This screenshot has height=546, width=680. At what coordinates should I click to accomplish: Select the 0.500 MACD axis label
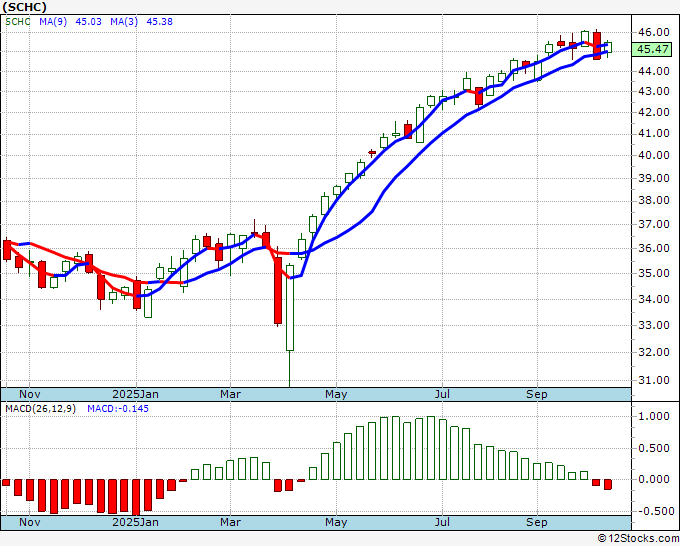tap(654, 448)
